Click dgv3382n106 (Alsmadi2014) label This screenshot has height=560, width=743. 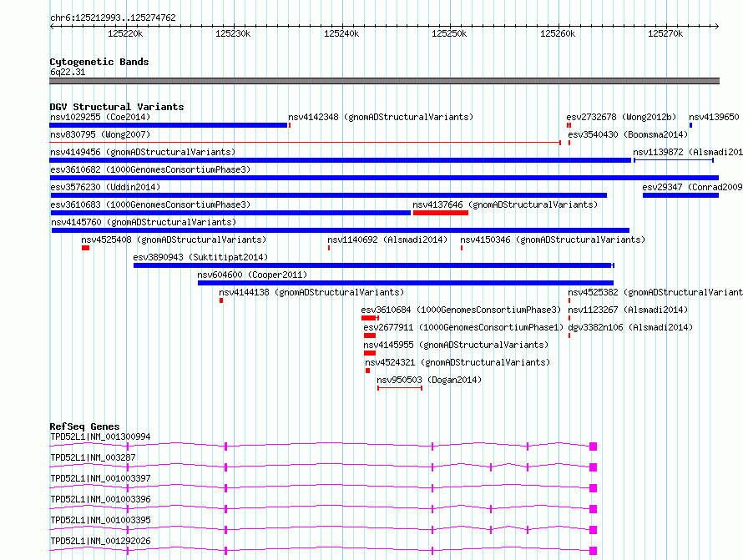tap(630, 327)
